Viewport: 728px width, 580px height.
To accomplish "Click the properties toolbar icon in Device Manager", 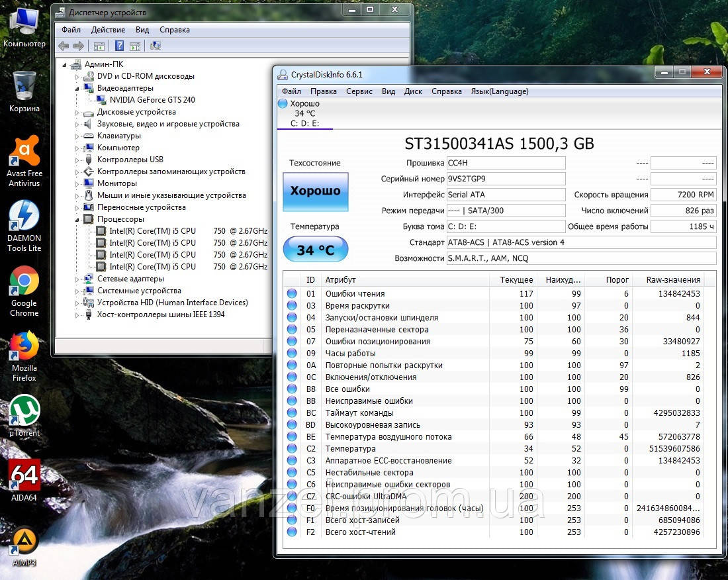I will point(135,46).
